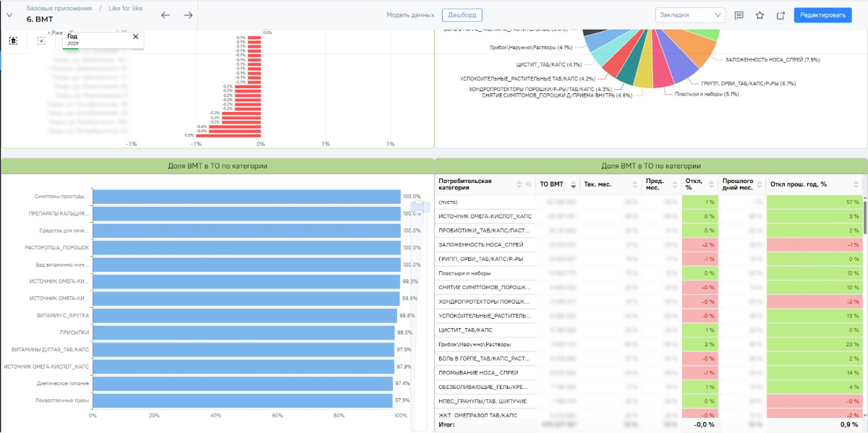
Task: Open Базовые приложения breadcrumb
Action: click(59, 8)
